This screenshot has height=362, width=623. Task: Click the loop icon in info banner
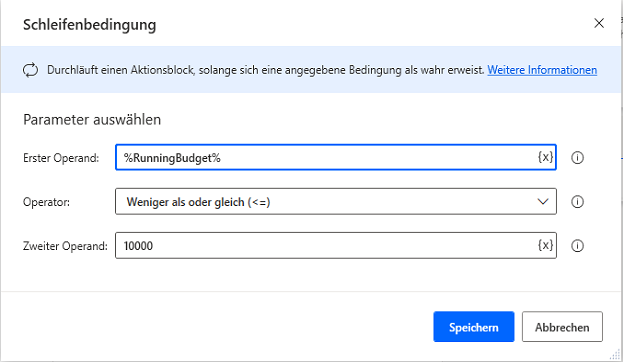click(31, 70)
